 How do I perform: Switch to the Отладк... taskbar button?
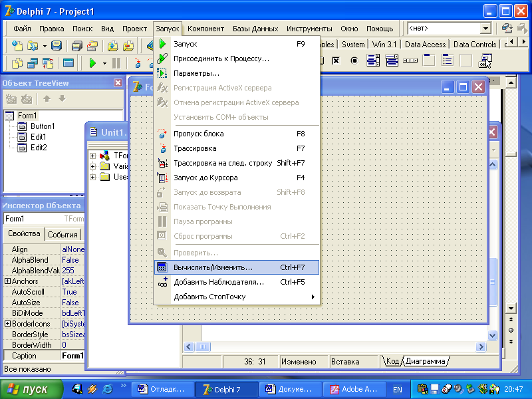pyautogui.click(x=162, y=389)
